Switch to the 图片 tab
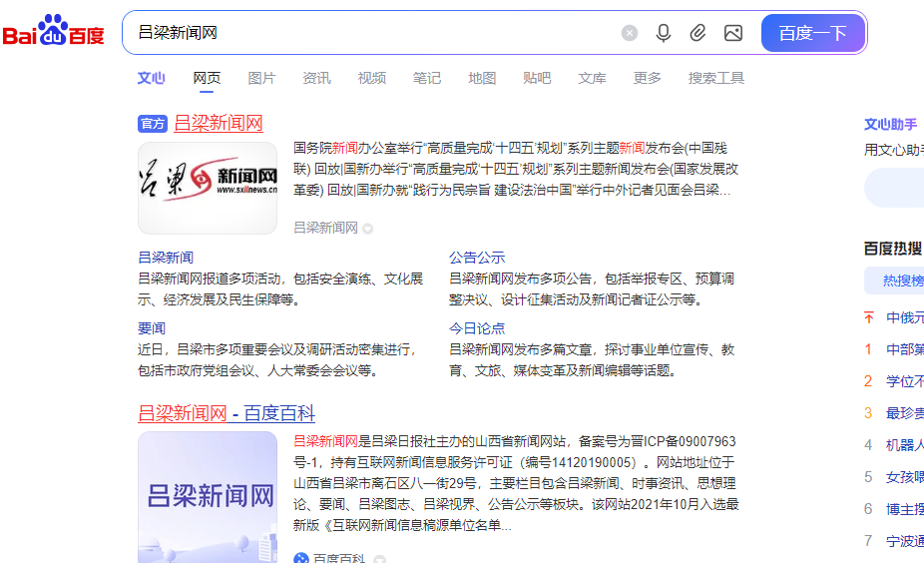The width and height of the screenshot is (924, 563). coord(261,78)
